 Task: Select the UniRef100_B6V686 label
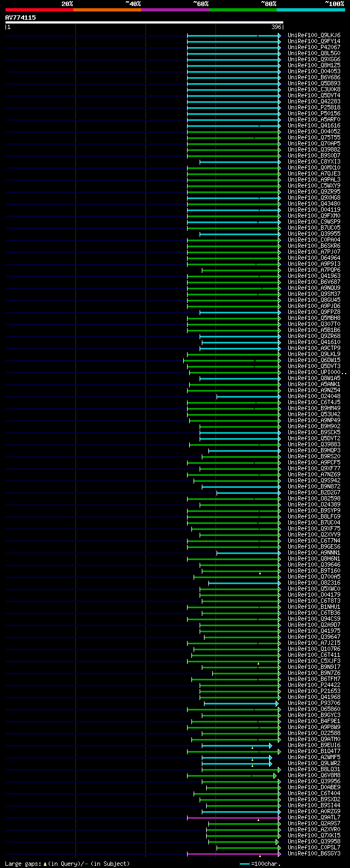(x=314, y=77)
